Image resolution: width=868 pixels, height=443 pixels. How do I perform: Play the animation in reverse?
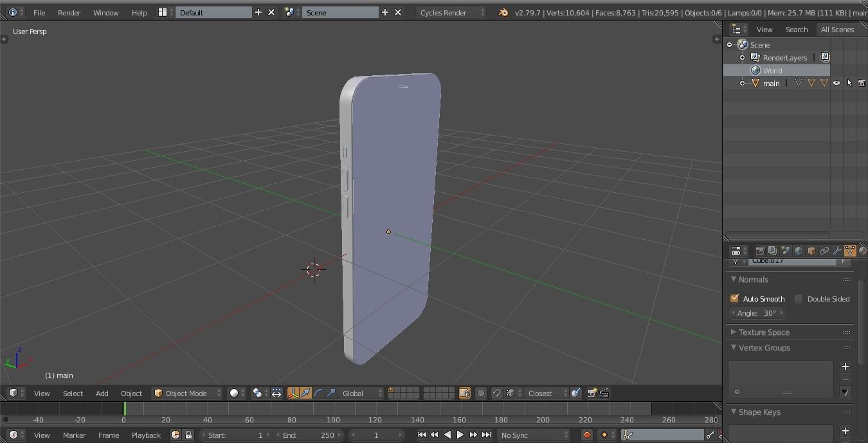(448, 435)
